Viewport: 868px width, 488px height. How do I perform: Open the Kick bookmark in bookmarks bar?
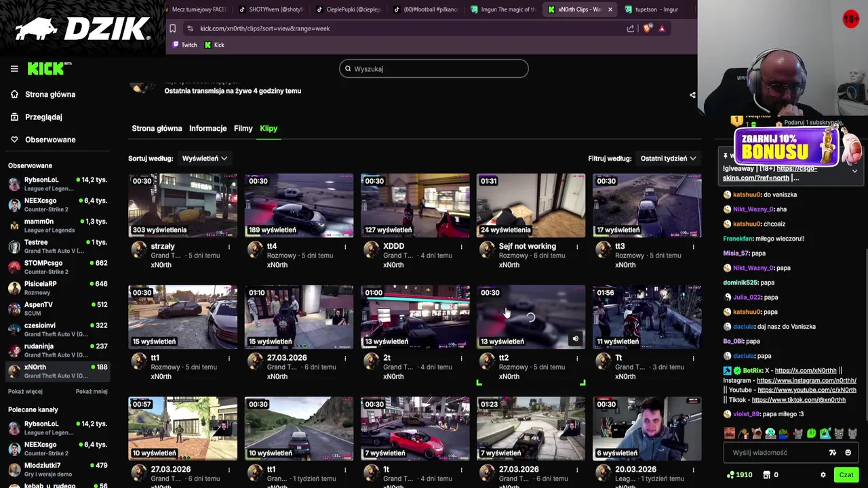214,45
